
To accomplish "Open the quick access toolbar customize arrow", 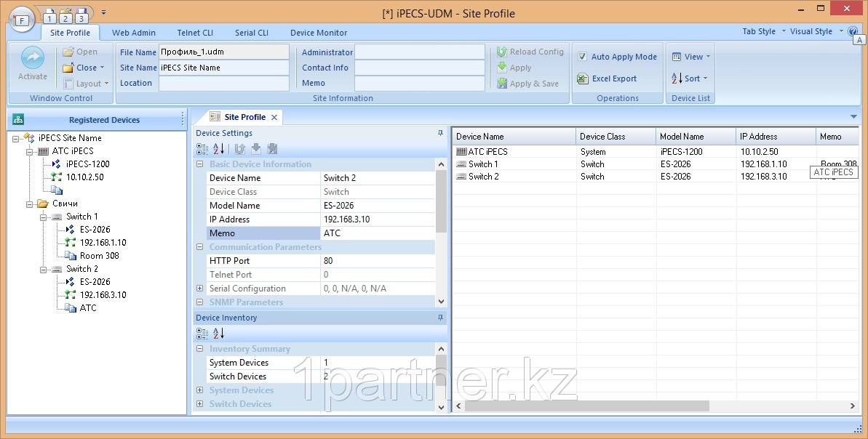I will pos(103,12).
